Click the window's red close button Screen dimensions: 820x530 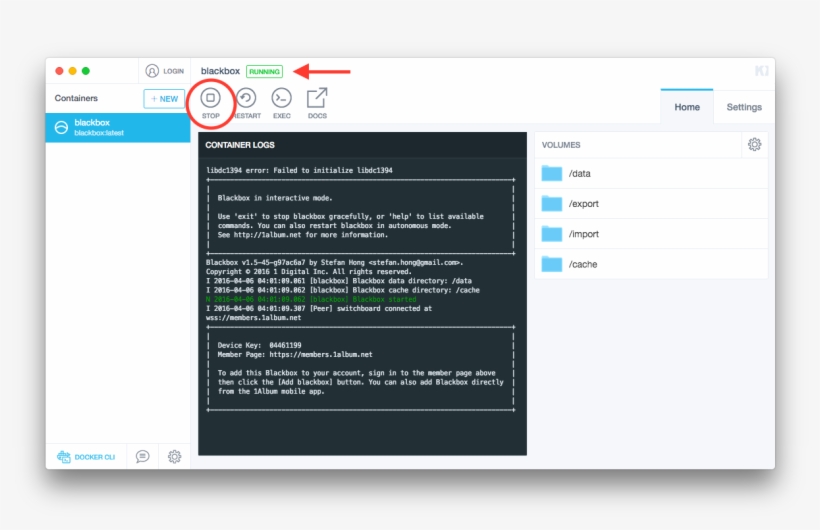[59, 71]
